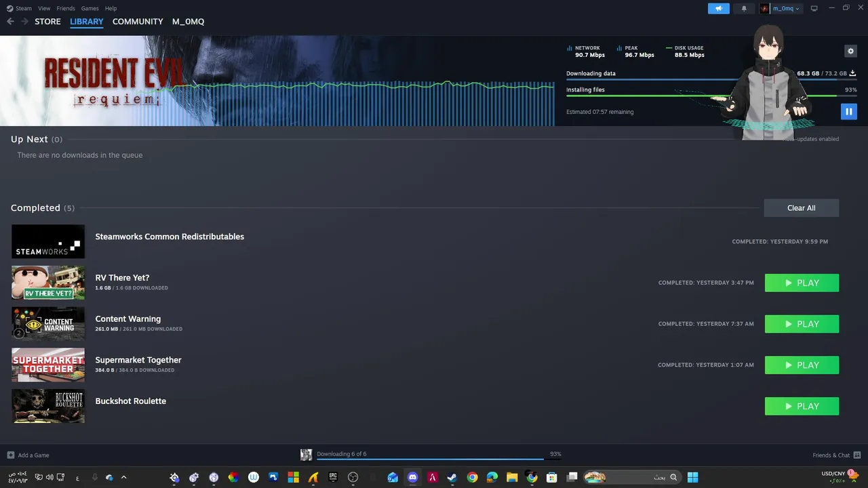Image resolution: width=868 pixels, height=488 pixels.
Task: Select the Supermarket Together title text
Action: pyautogui.click(x=138, y=360)
